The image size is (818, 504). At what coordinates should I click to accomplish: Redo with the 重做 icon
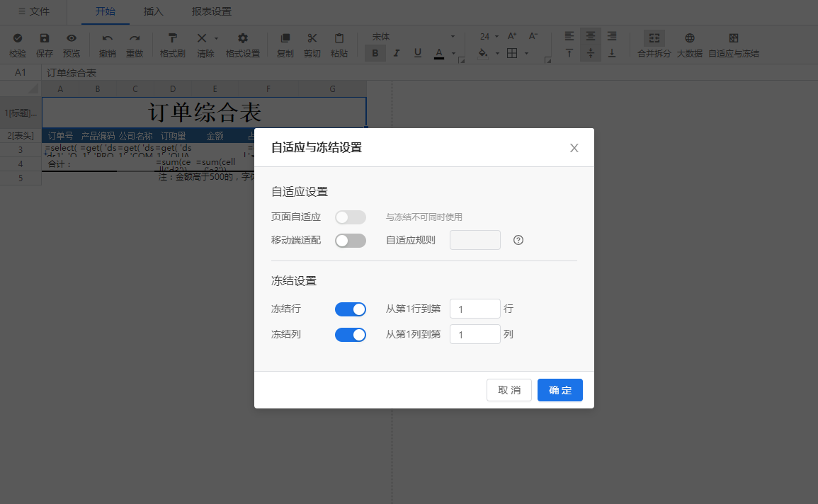click(x=135, y=38)
